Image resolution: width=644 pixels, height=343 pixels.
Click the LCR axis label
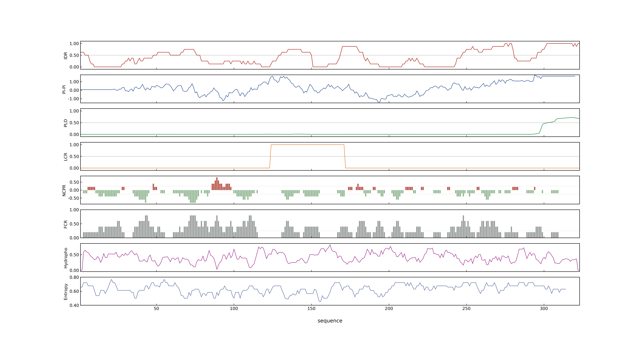tap(66, 157)
